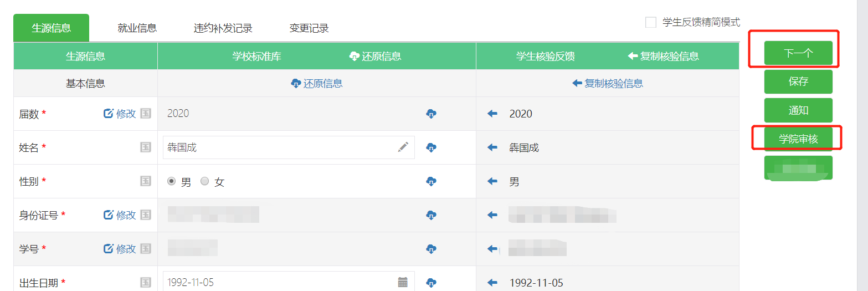Click the green 保存 button

click(x=798, y=81)
